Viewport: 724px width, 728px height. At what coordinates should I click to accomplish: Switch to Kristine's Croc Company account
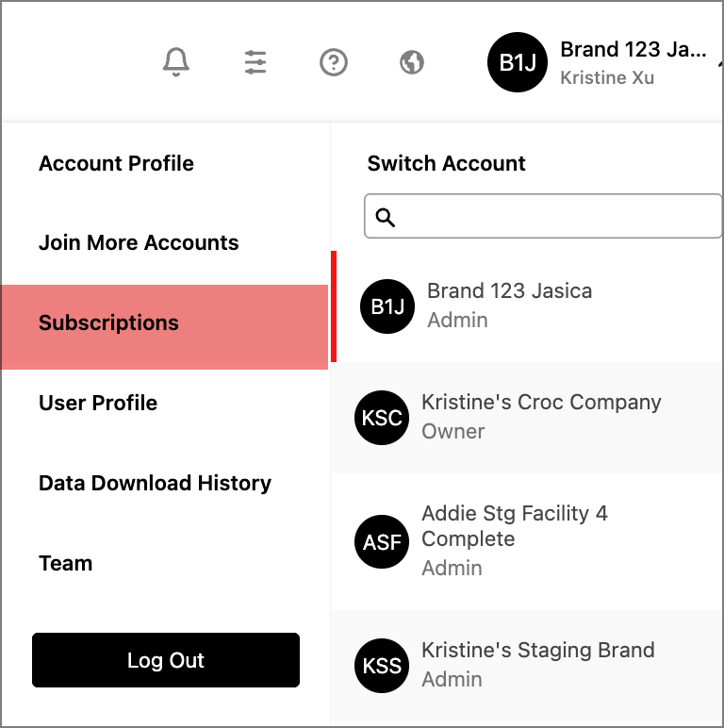526,418
